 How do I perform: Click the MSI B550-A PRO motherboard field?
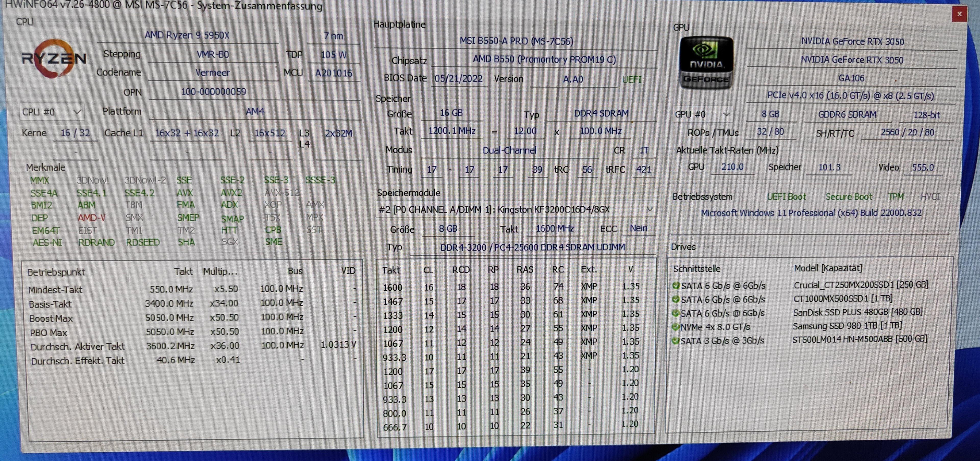pos(516,41)
